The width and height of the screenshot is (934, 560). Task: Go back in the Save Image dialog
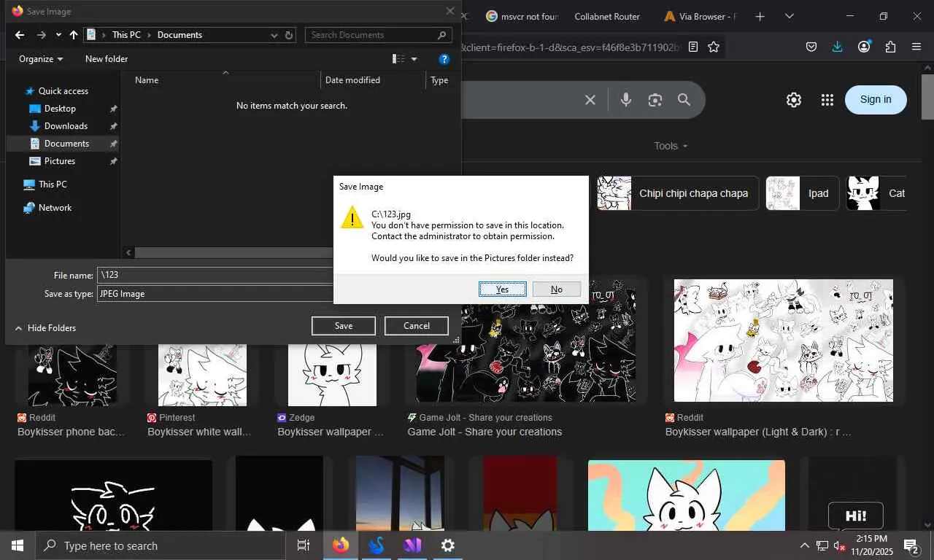tap(20, 35)
